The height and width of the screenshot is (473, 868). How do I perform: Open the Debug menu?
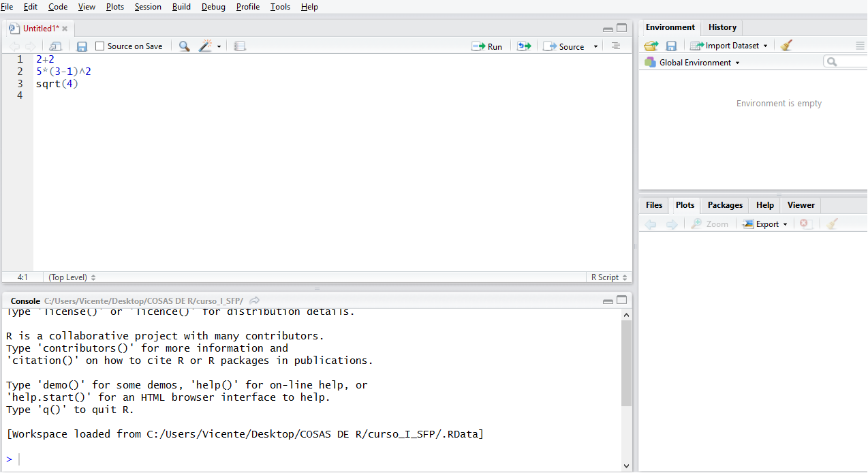point(214,7)
